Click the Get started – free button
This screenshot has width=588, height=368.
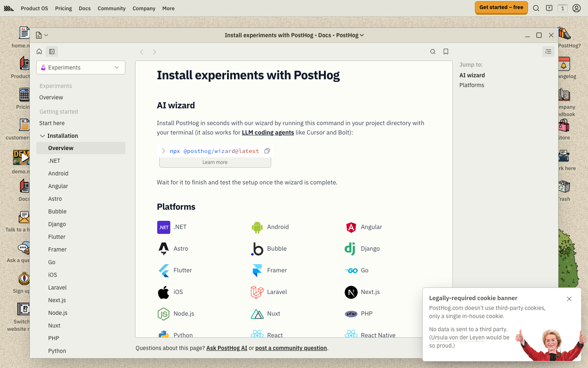(501, 7)
